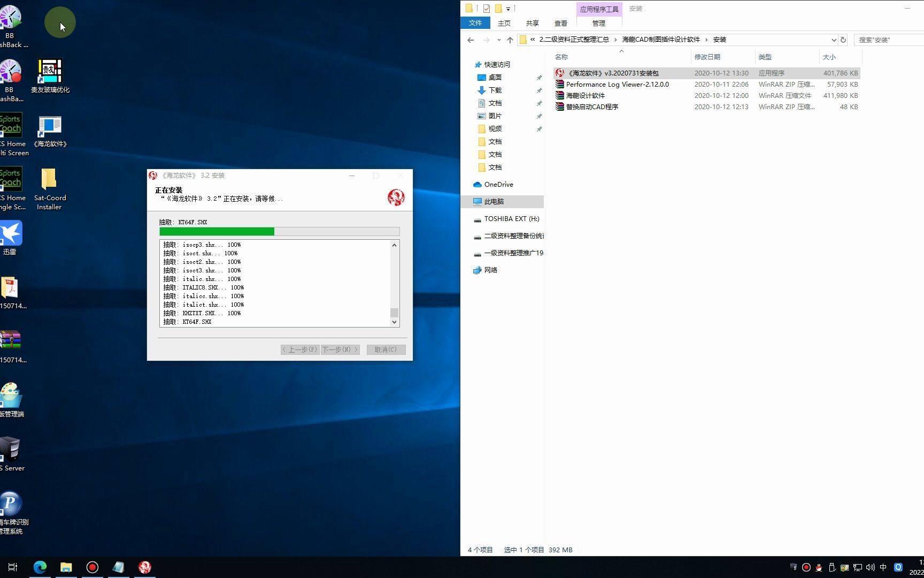
Task: Open the 应用程序工具 contextual tab
Action: [x=599, y=9]
